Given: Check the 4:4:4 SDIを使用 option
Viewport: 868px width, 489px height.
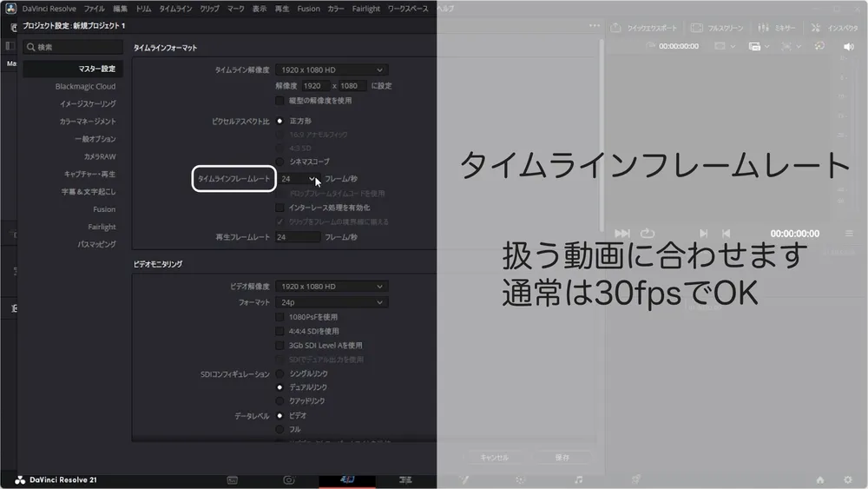Looking at the screenshot, I should (279, 331).
